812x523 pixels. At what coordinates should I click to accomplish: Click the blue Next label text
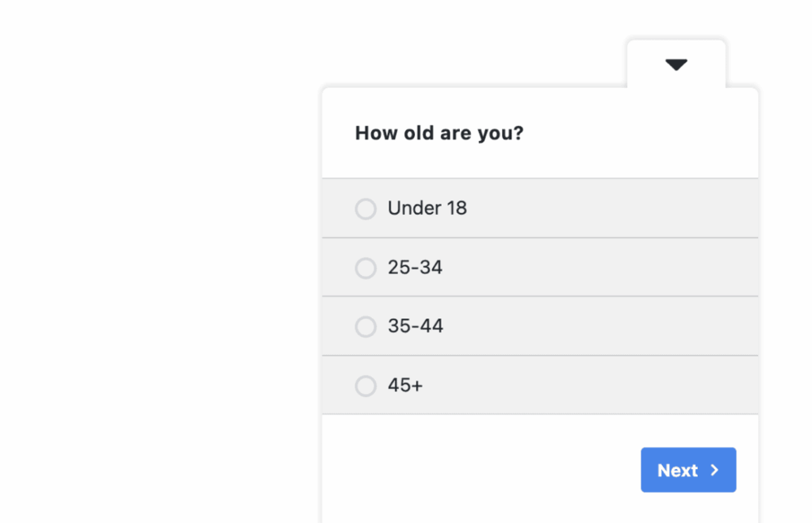pyautogui.click(x=678, y=470)
